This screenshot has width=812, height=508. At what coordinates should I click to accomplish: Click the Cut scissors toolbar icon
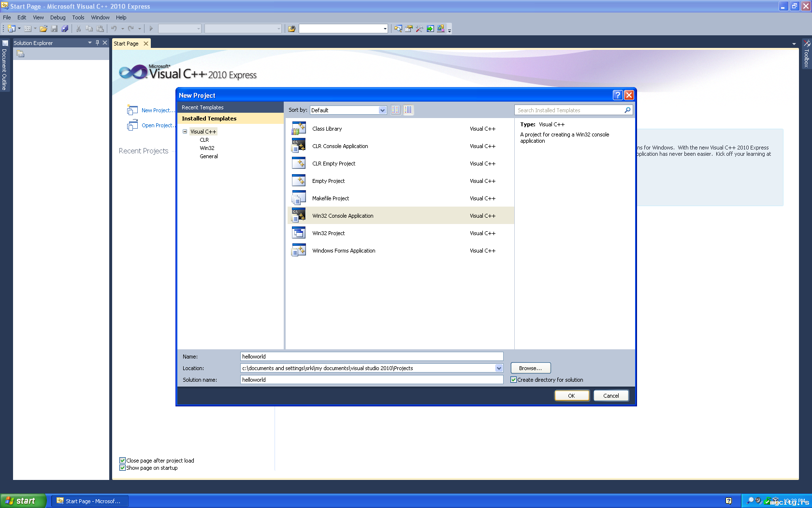(x=78, y=29)
